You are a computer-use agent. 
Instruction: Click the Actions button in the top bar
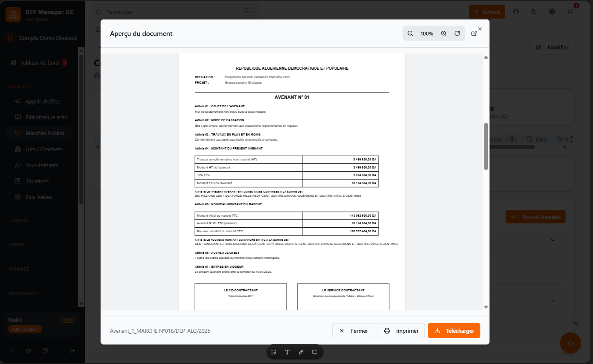(x=487, y=12)
